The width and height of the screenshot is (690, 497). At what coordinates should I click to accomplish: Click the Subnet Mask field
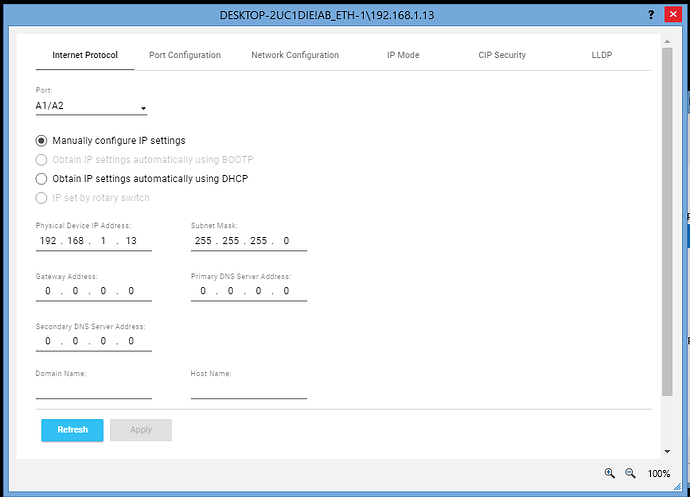249,241
